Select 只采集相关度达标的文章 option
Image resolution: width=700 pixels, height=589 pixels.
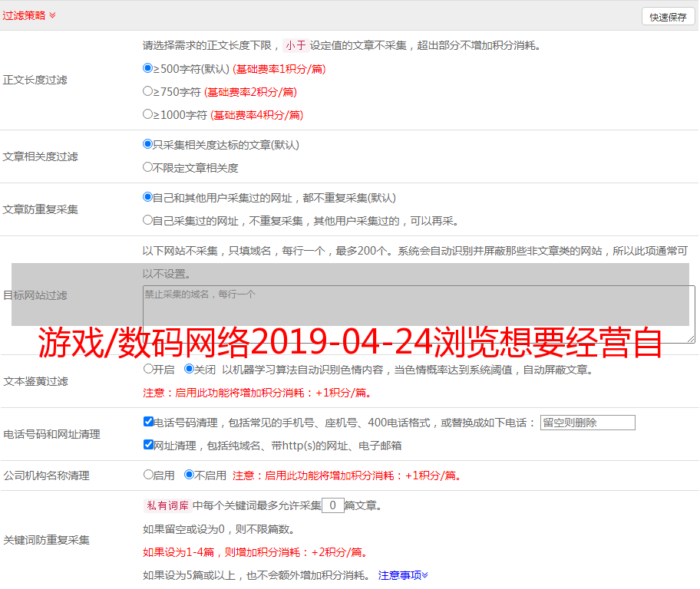pyautogui.click(x=148, y=144)
